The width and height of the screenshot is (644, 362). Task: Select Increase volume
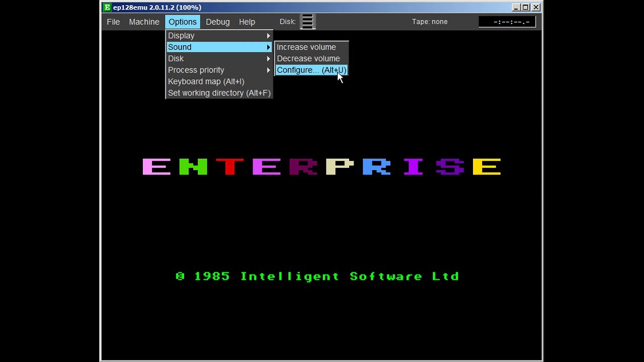[311, 47]
